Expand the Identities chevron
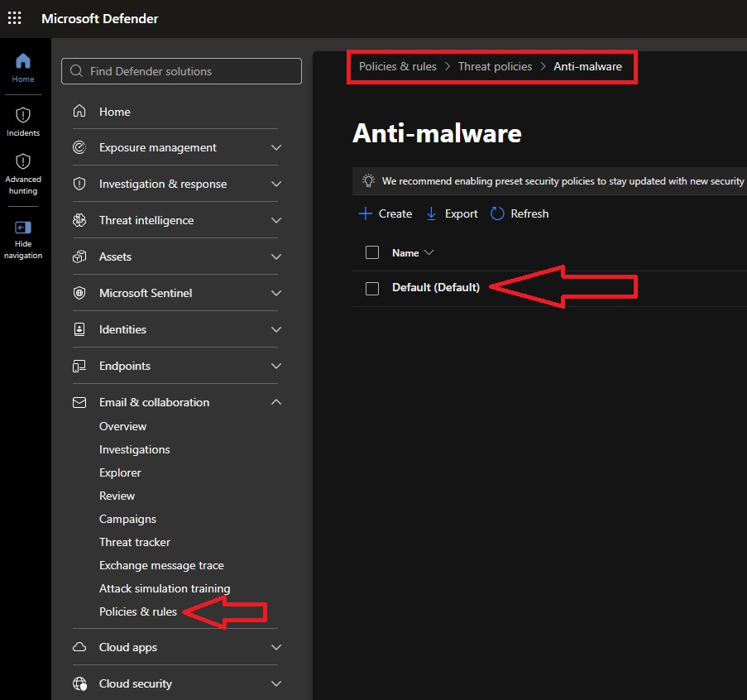Image resolution: width=747 pixels, height=700 pixels. point(275,329)
